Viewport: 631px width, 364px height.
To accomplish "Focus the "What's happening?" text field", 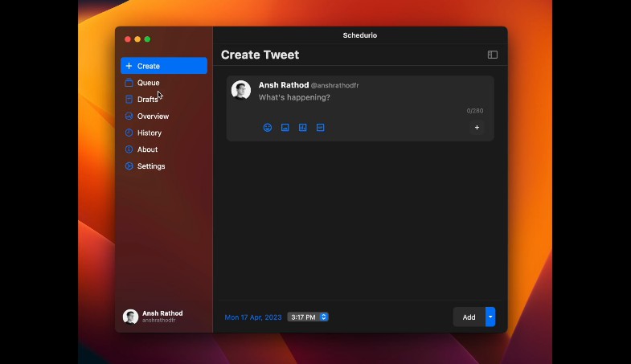I will pos(294,97).
